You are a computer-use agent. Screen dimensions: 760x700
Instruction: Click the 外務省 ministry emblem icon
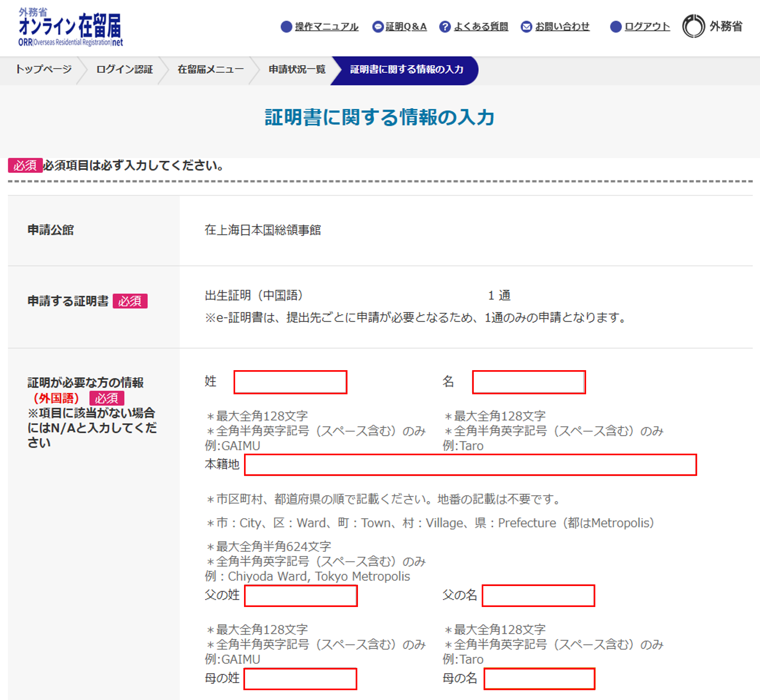pos(693,26)
